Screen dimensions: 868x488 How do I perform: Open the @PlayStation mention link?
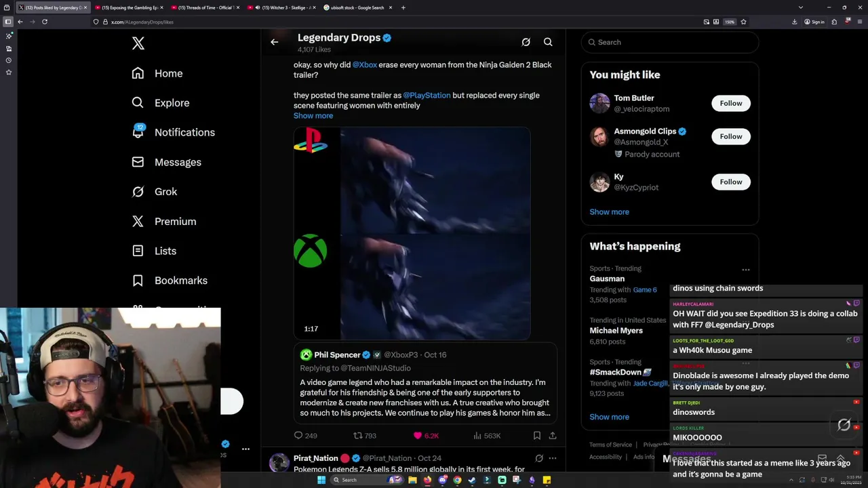pyautogui.click(x=427, y=96)
